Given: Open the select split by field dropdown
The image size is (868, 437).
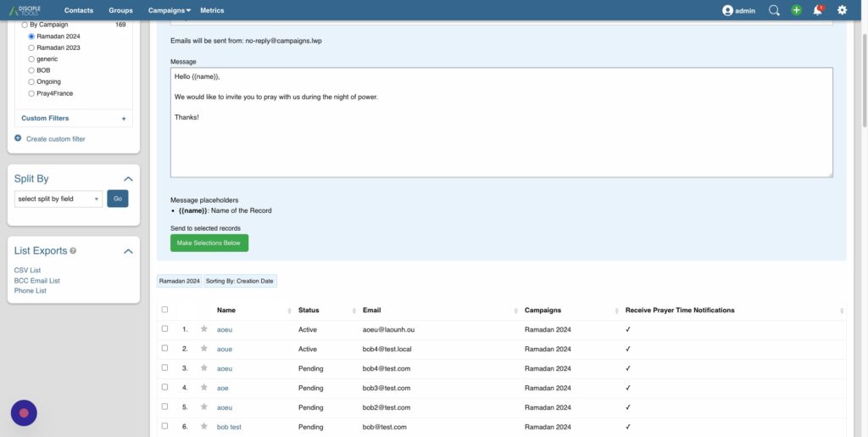Looking at the screenshot, I should (58, 199).
